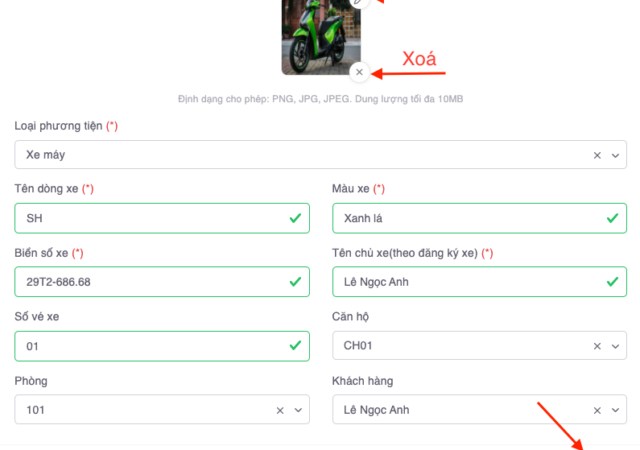This screenshot has height=450, width=640.
Task: Clear the Lê Ngọc Anh customer selection
Action: [597, 410]
